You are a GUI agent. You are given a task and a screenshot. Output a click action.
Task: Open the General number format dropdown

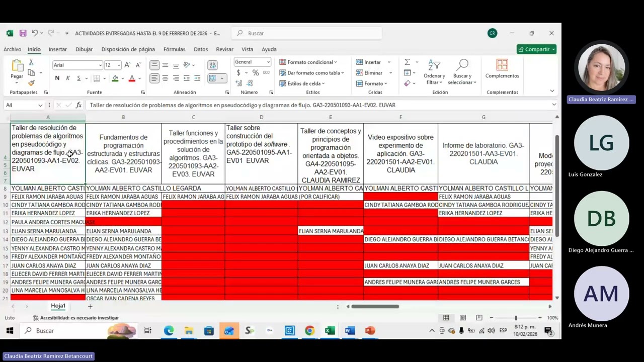268,62
